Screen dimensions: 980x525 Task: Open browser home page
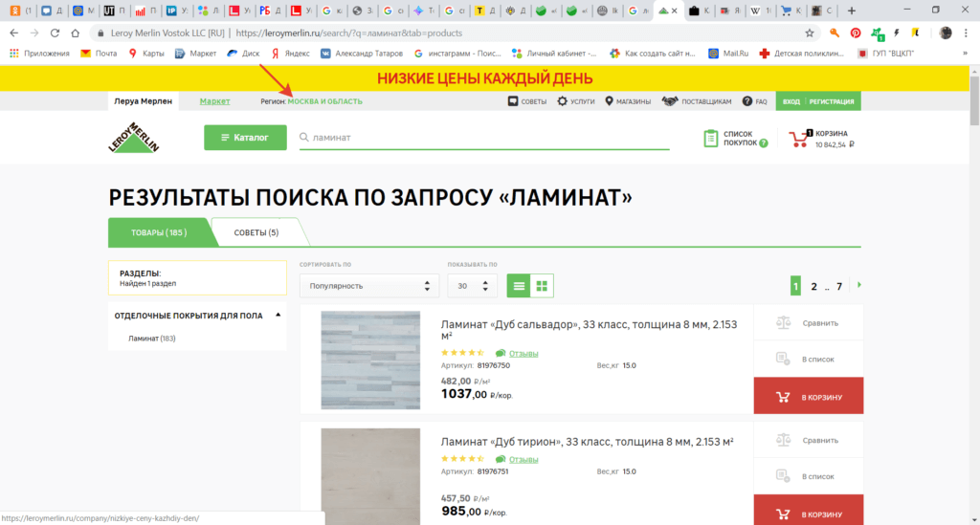pos(76,33)
